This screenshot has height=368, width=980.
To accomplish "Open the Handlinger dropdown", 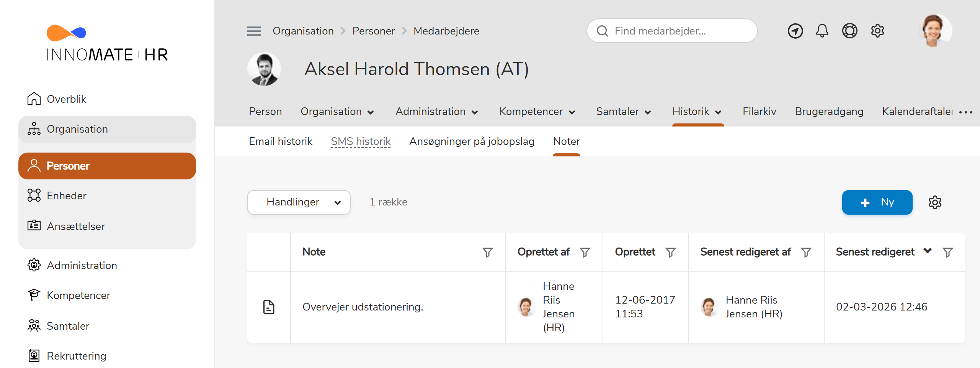I will 299,202.
